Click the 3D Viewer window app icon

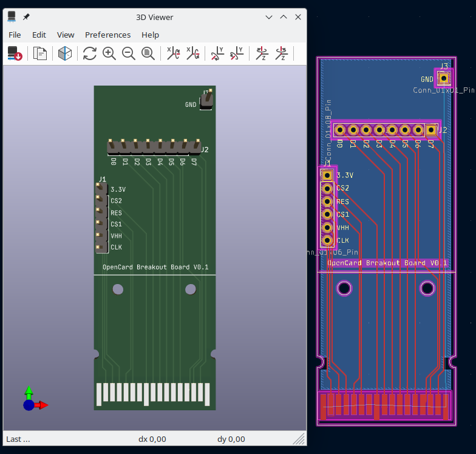12,17
